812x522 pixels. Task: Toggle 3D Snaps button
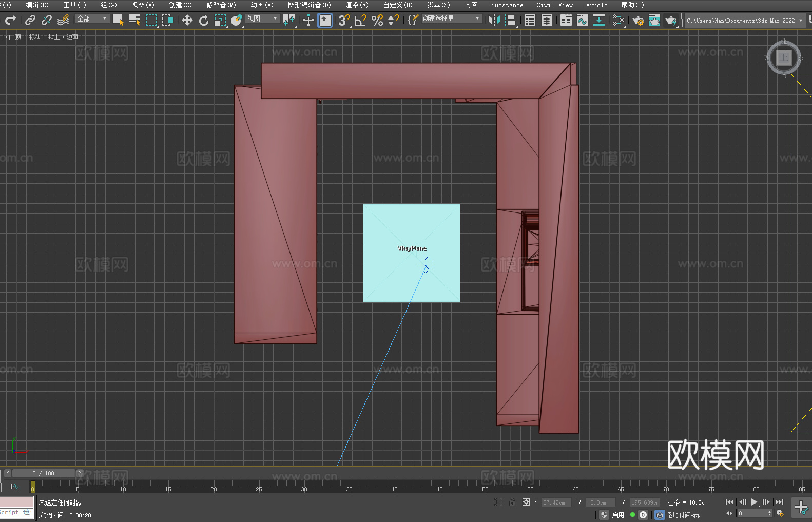click(344, 20)
